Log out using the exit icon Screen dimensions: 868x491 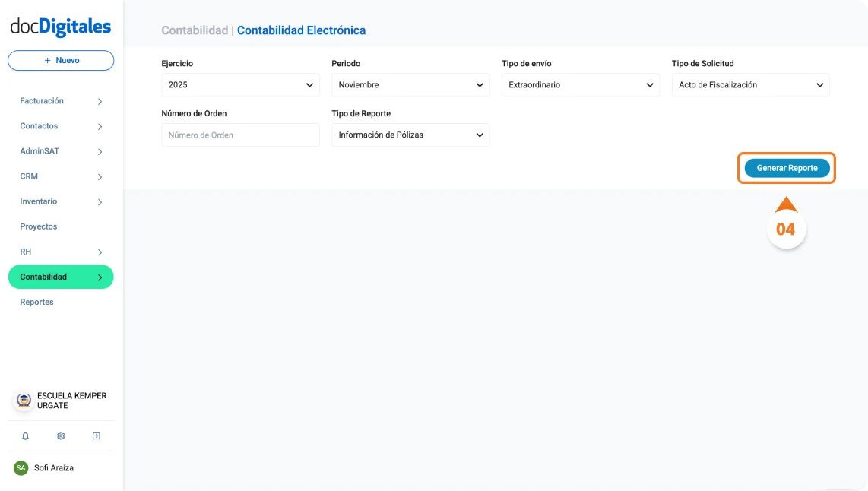click(96, 436)
